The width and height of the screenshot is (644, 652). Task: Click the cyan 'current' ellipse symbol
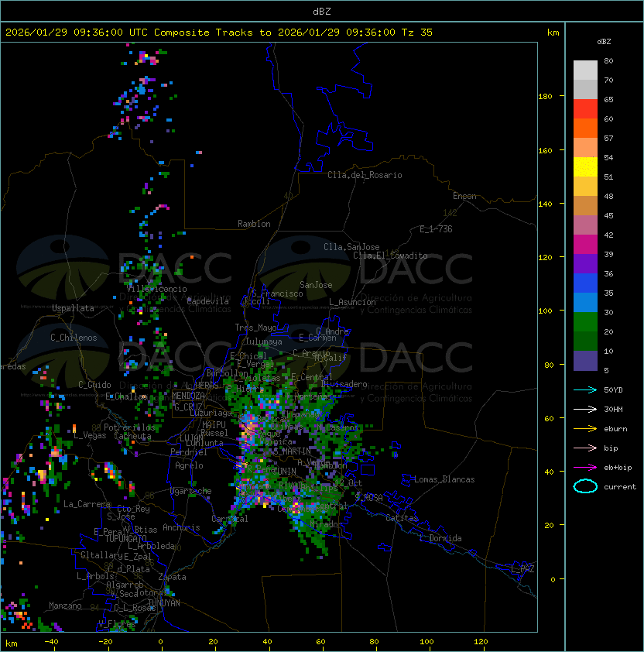click(x=585, y=486)
